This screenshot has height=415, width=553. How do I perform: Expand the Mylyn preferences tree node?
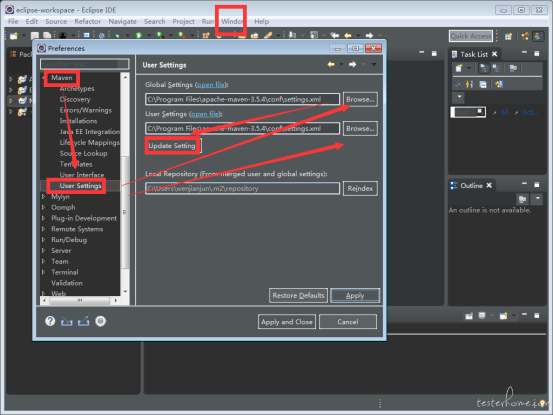pyautogui.click(x=43, y=197)
